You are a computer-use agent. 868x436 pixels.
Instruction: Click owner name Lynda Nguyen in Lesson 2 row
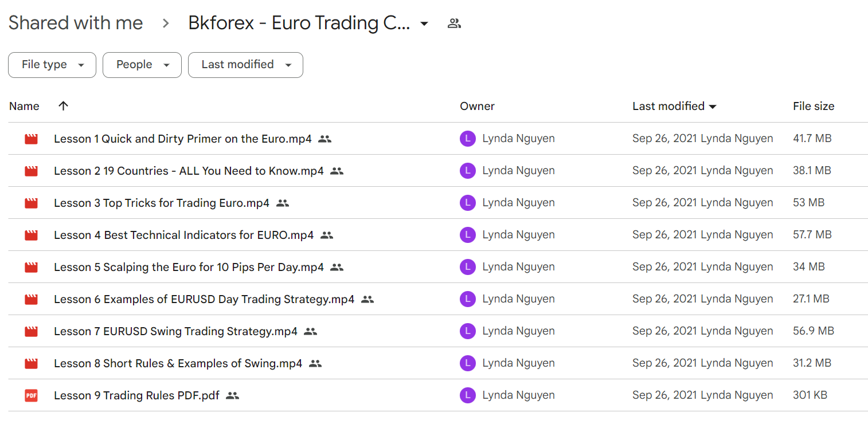tap(518, 171)
